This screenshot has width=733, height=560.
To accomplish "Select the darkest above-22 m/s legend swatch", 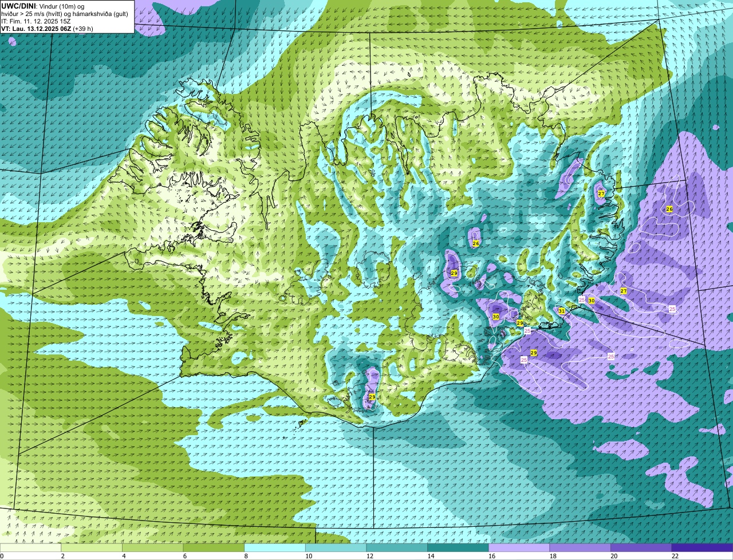I will [x=703, y=547].
